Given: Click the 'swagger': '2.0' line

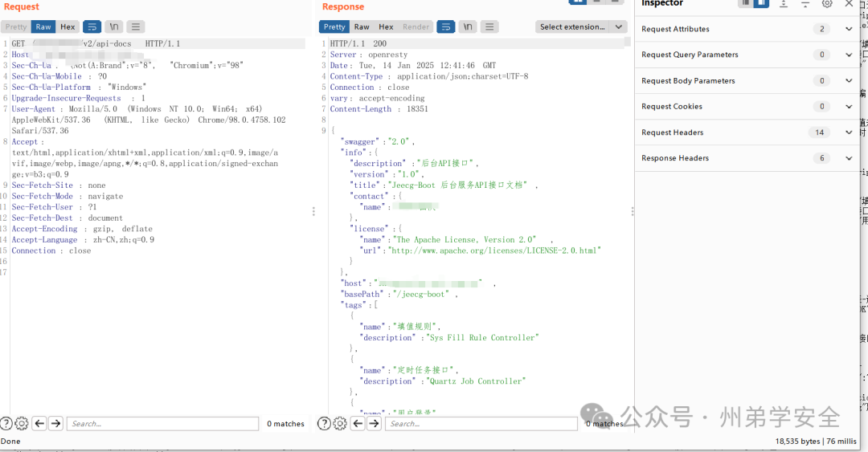Looking at the screenshot, I should coord(378,141).
